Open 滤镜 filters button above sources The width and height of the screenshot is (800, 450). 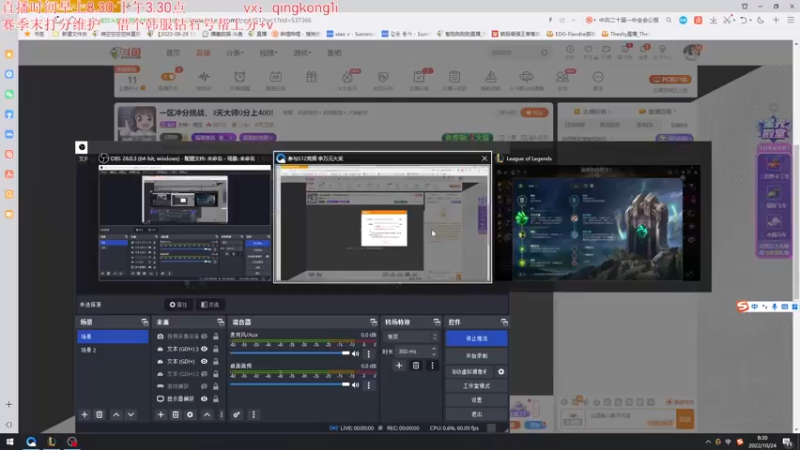(210, 305)
